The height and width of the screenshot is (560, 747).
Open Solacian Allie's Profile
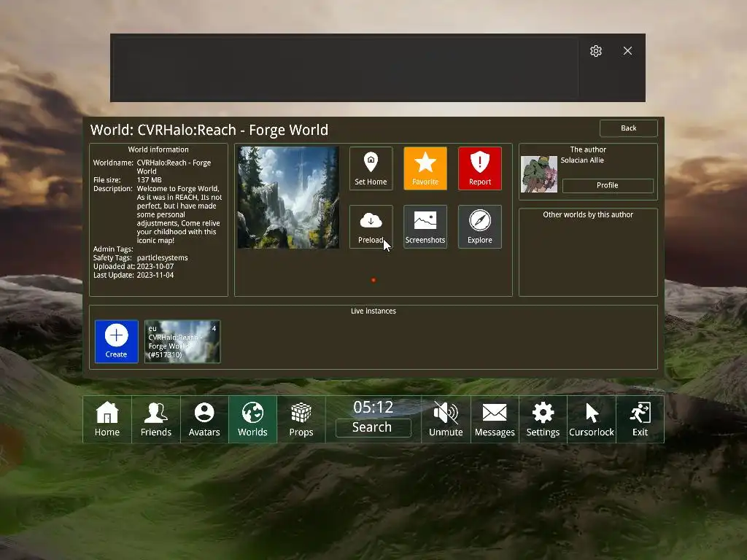point(608,185)
